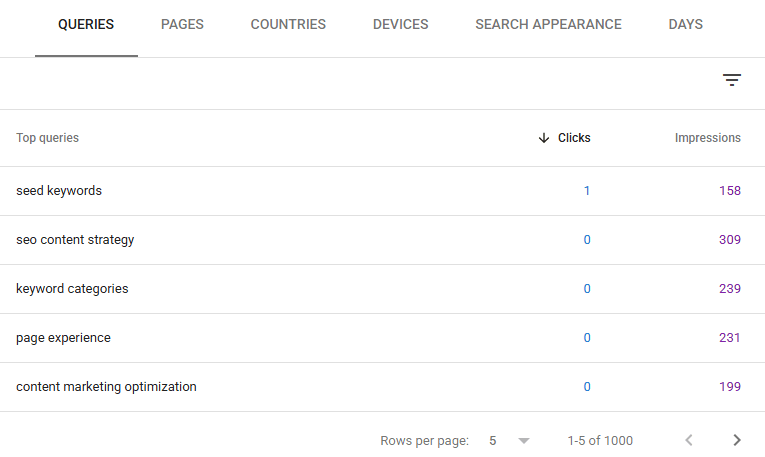Select 'content marketing optimization' query
This screenshot has height=457, width=765.
point(106,387)
